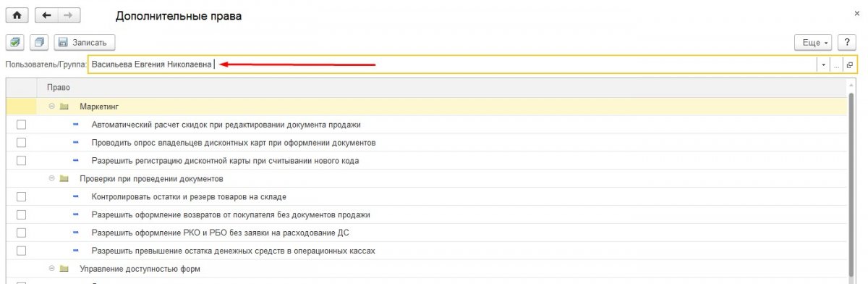Click the uncheck all rights icon
868x284 pixels.
tap(39, 43)
